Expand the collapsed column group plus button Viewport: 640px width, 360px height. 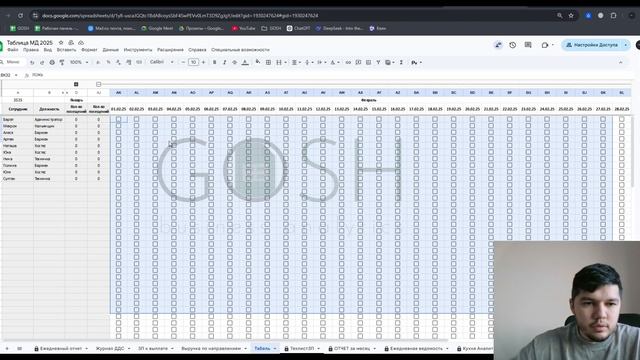76,84
